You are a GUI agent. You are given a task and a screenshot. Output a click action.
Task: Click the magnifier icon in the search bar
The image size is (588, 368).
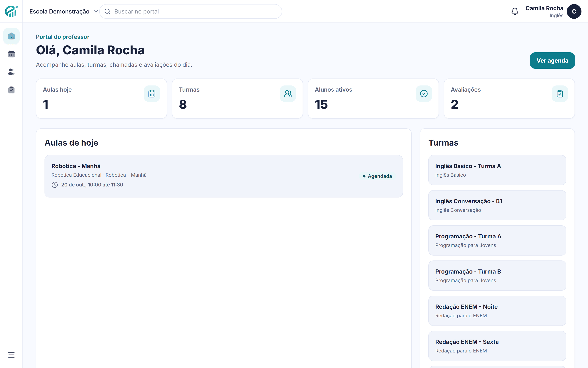tap(107, 11)
